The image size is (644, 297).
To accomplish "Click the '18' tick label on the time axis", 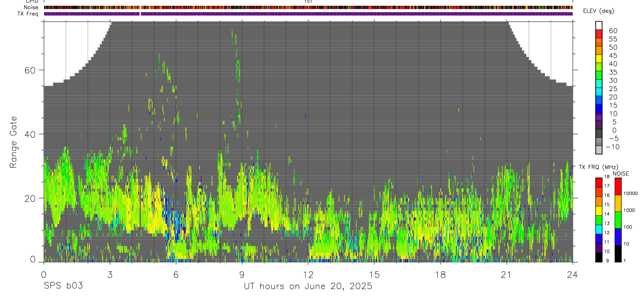I will pos(441,273).
